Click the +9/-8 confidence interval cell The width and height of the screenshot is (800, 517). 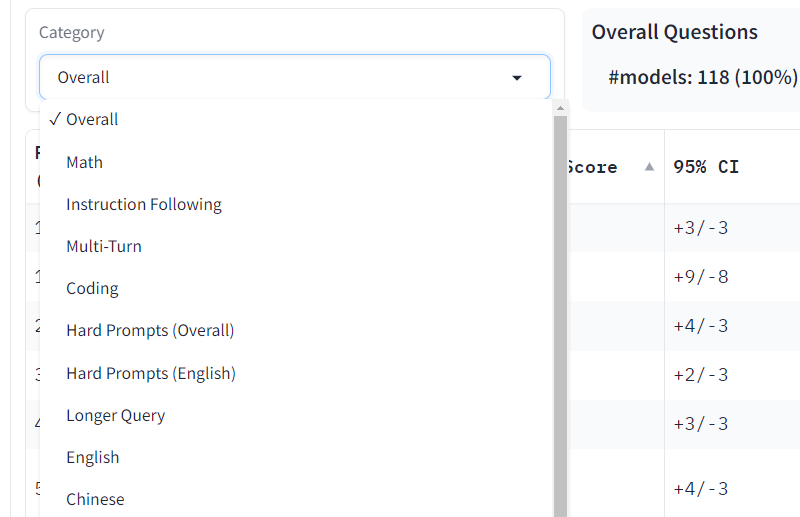[x=700, y=276]
